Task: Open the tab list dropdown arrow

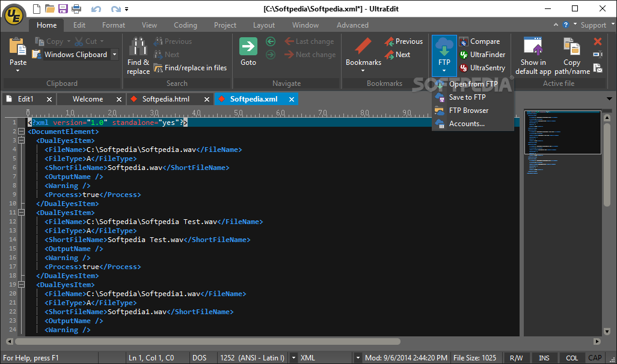Action: pyautogui.click(x=609, y=99)
